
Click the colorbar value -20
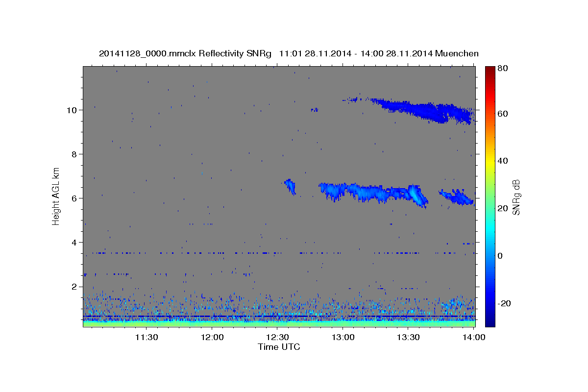503,303
